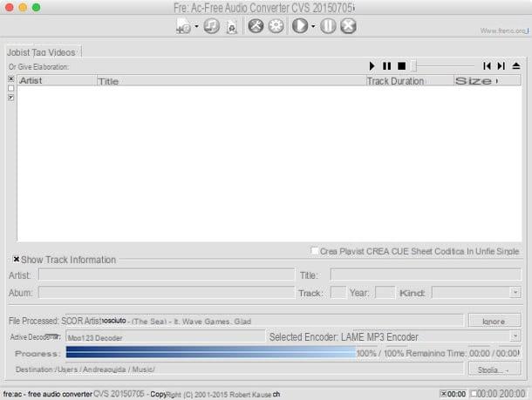Screen dimensions: 532x400
Task: Click the Ignore button
Action: click(494, 321)
